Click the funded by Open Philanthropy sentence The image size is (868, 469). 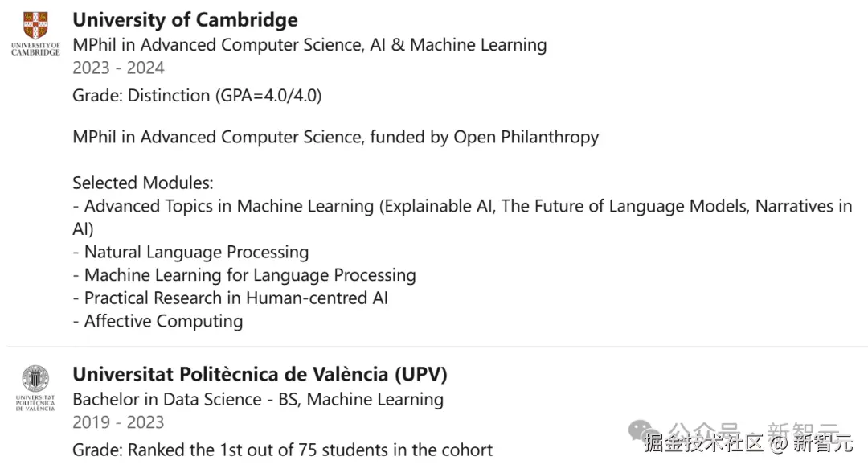pyautogui.click(x=335, y=138)
